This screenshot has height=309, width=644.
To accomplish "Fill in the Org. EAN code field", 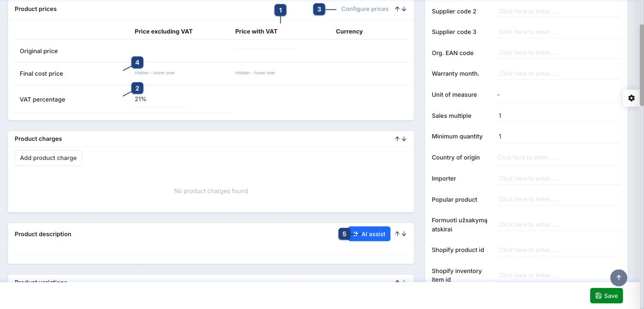I will [558, 53].
